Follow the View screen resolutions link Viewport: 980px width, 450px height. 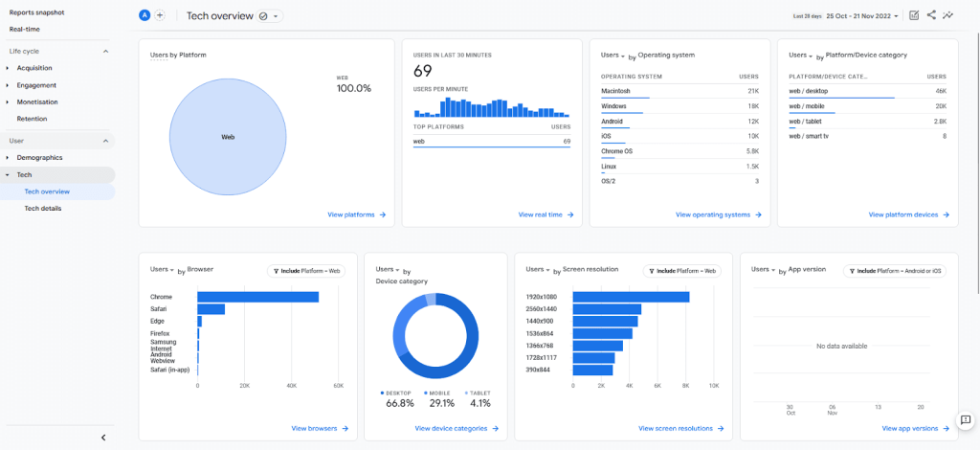(680, 429)
